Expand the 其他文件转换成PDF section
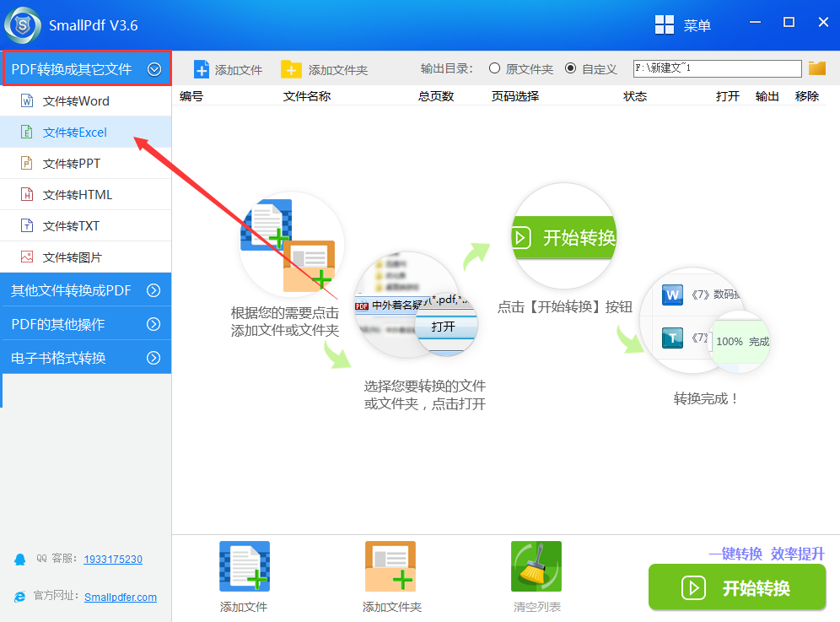The image size is (840, 622). click(153, 290)
